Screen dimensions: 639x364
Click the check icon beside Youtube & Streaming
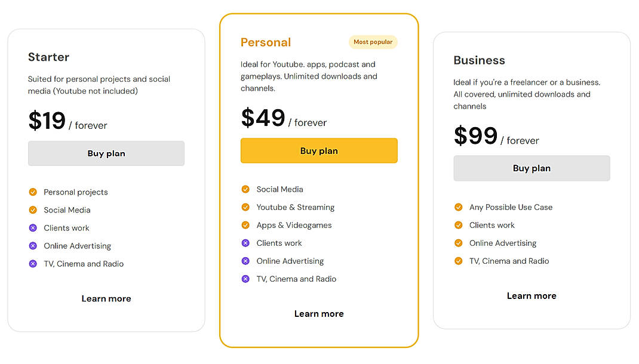(245, 207)
